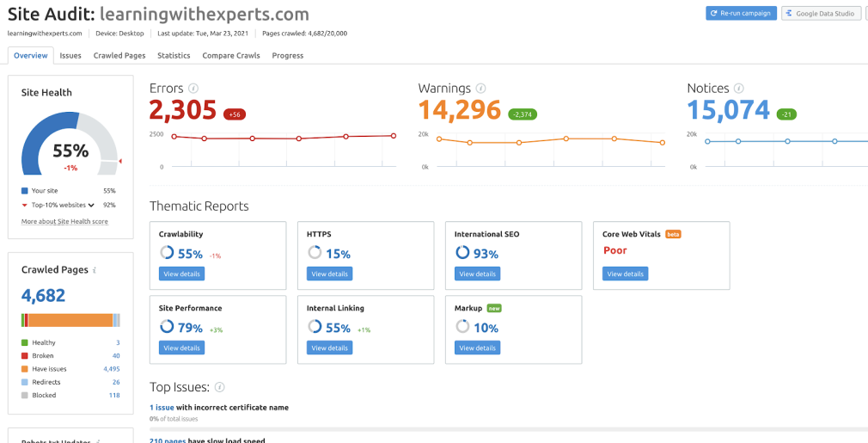Open the Notices info tooltip icon
Screen dimensions: 868x443
point(739,89)
